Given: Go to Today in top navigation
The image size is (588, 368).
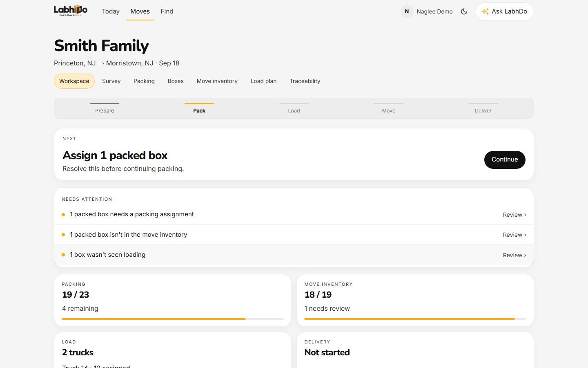Looking at the screenshot, I should [111, 11].
